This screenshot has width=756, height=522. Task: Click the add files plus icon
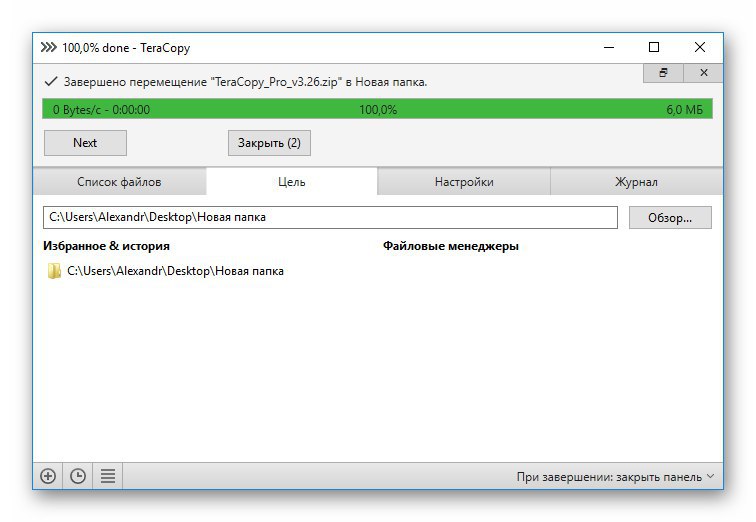click(48, 476)
